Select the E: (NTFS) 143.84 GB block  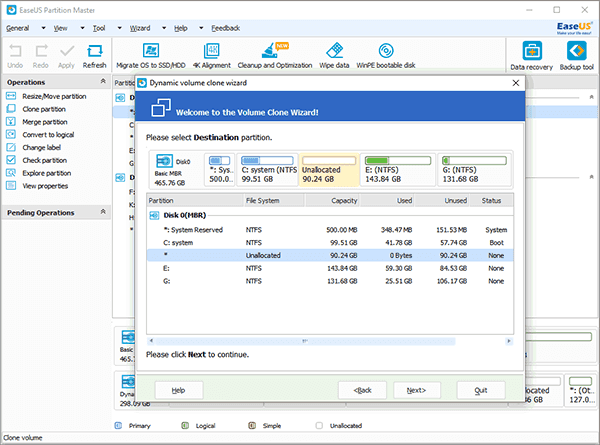coord(398,170)
